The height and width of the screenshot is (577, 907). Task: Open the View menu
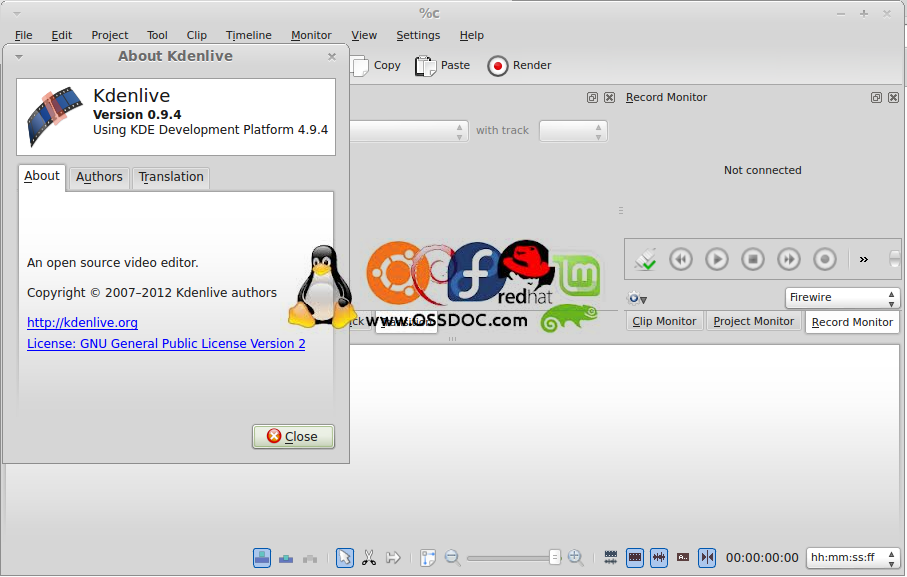click(364, 35)
